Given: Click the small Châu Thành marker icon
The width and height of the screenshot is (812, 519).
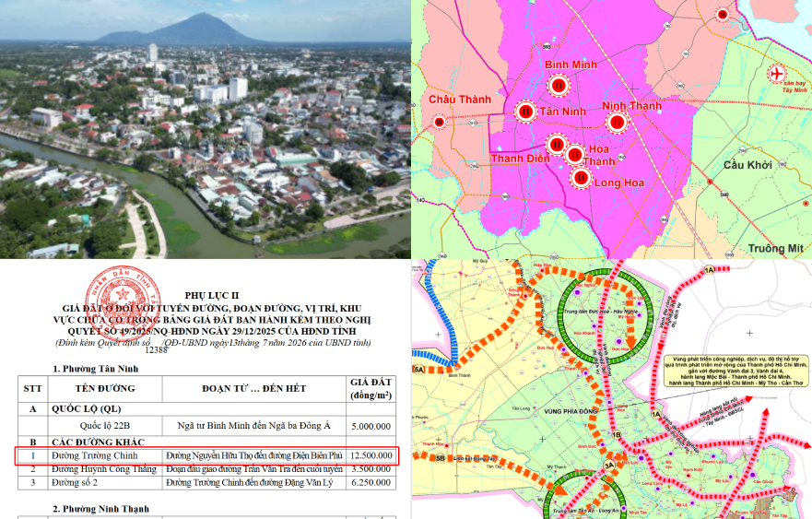Looking at the screenshot, I should 439,123.
